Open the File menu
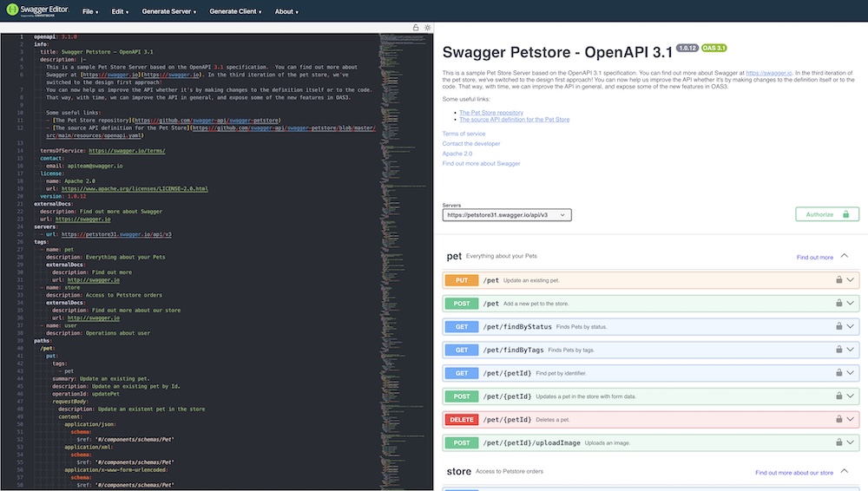The width and height of the screenshot is (868, 491). pyautogui.click(x=90, y=12)
